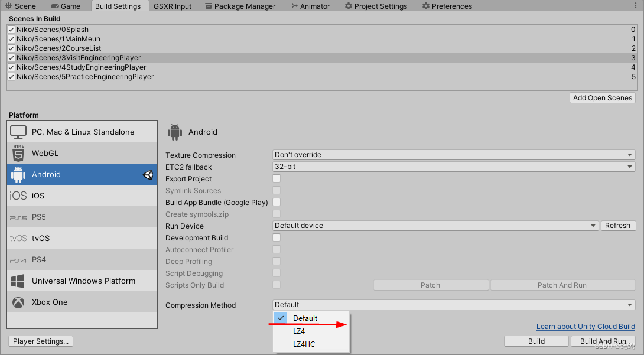The image size is (644, 355).
Task: Open the Run Device dropdown
Action: pos(435,226)
